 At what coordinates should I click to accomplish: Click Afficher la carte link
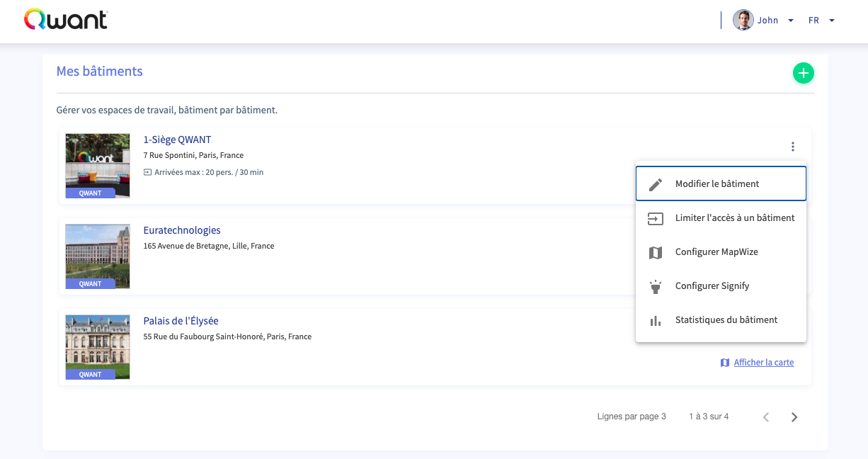click(764, 363)
